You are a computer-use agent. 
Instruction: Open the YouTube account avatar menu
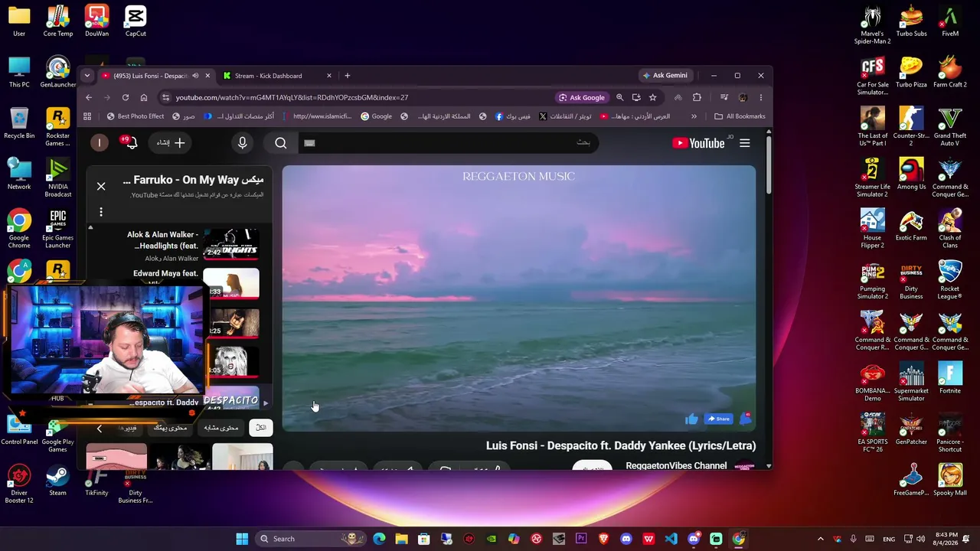pos(100,143)
